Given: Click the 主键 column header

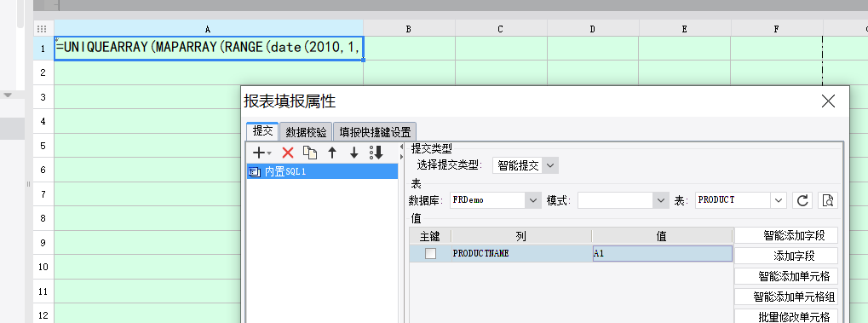Looking at the screenshot, I should coord(430,236).
